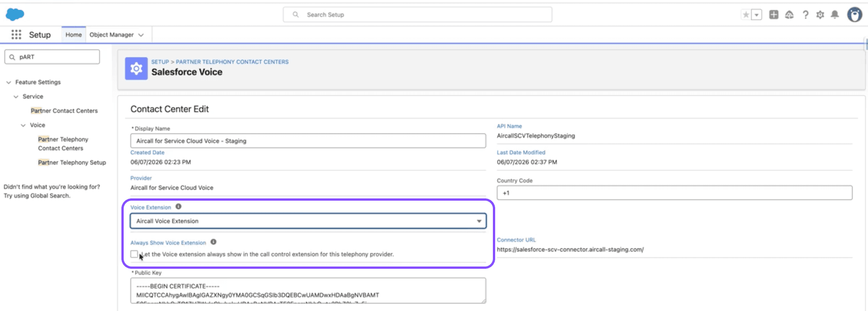The image size is (868, 311).
Task: Click the search magnifier in Search Setup
Action: tap(296, 15)
